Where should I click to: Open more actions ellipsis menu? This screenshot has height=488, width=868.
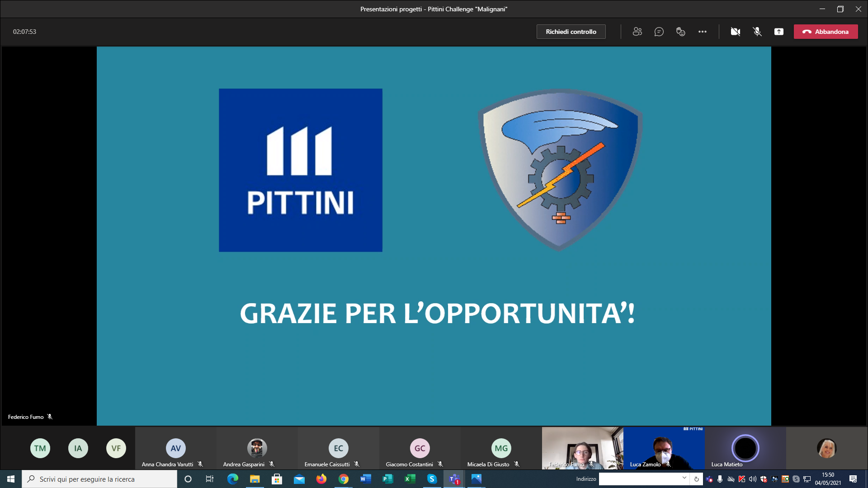(703, 32)
